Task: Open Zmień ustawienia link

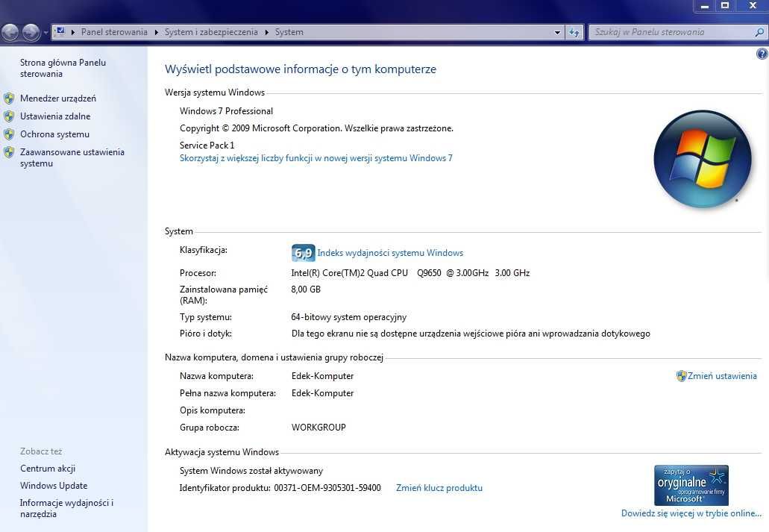Action: point(722,376)
